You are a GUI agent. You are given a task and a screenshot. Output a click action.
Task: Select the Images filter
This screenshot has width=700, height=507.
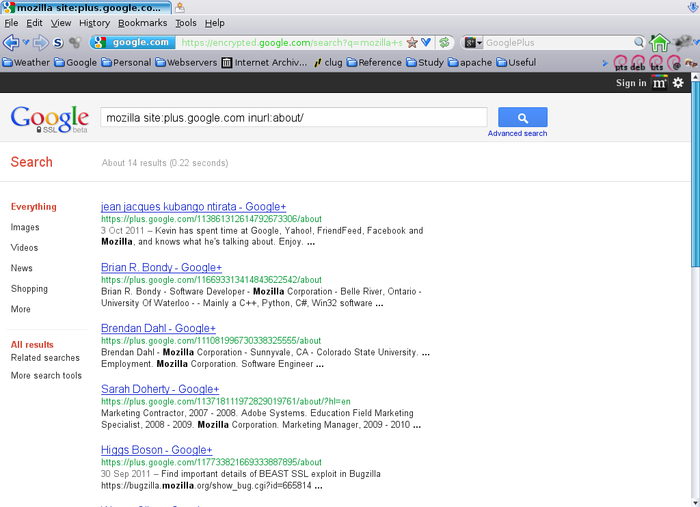coord(25,227)
